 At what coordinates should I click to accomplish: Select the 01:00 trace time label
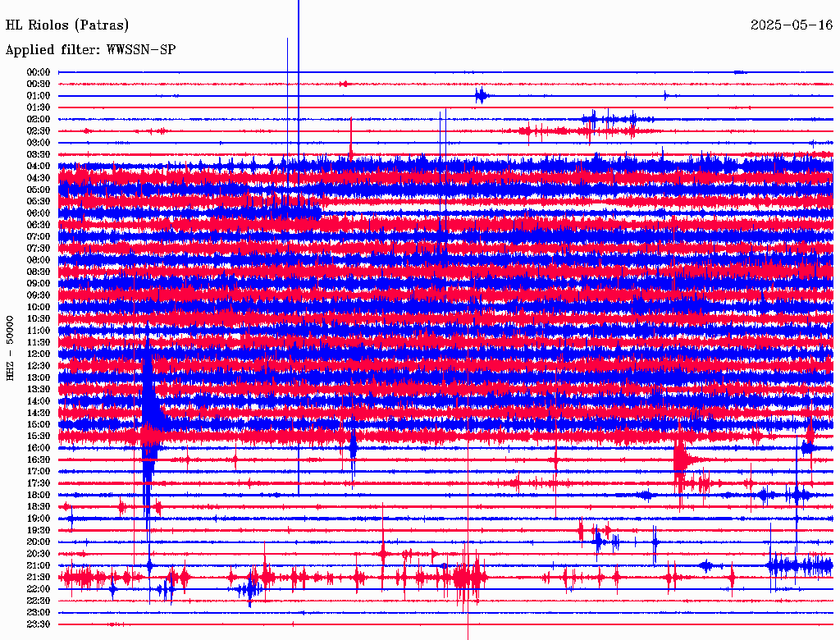(x=39, y=96)
